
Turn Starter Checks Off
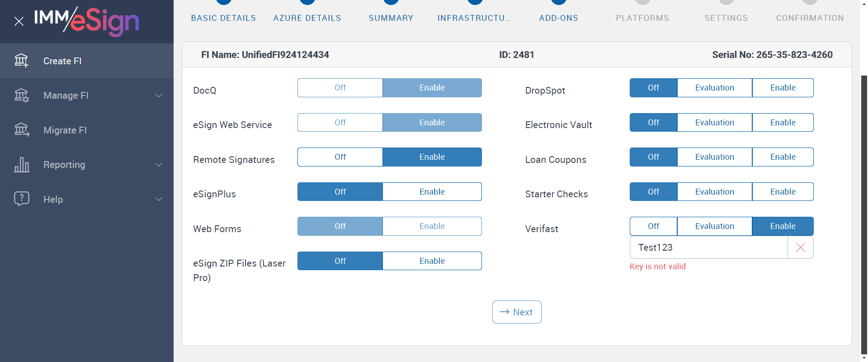[x=654, y=192]
